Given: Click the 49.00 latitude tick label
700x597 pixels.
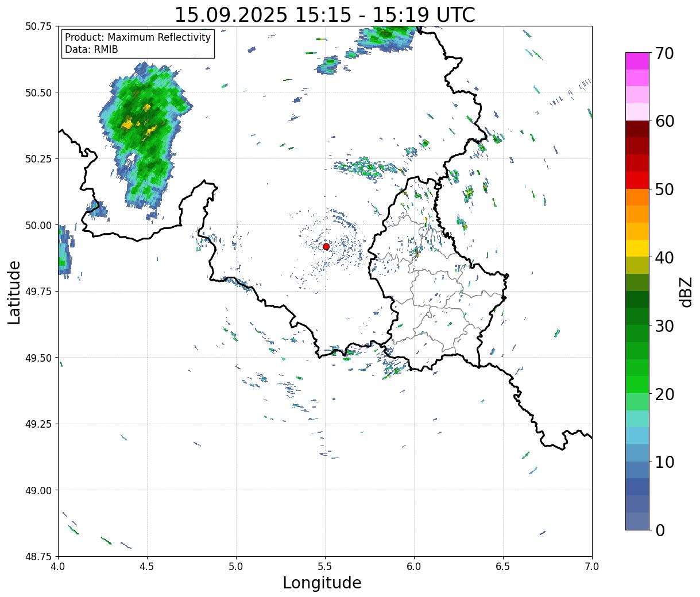Looking at the screenshot, I should (x=38, y=490).
